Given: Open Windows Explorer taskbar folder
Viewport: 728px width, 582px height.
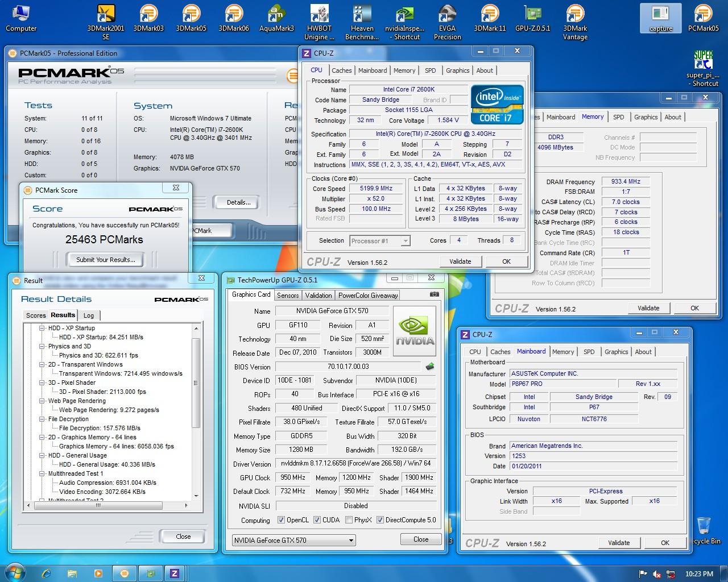Looking at the screenshot, I should [x=72, y=573].
